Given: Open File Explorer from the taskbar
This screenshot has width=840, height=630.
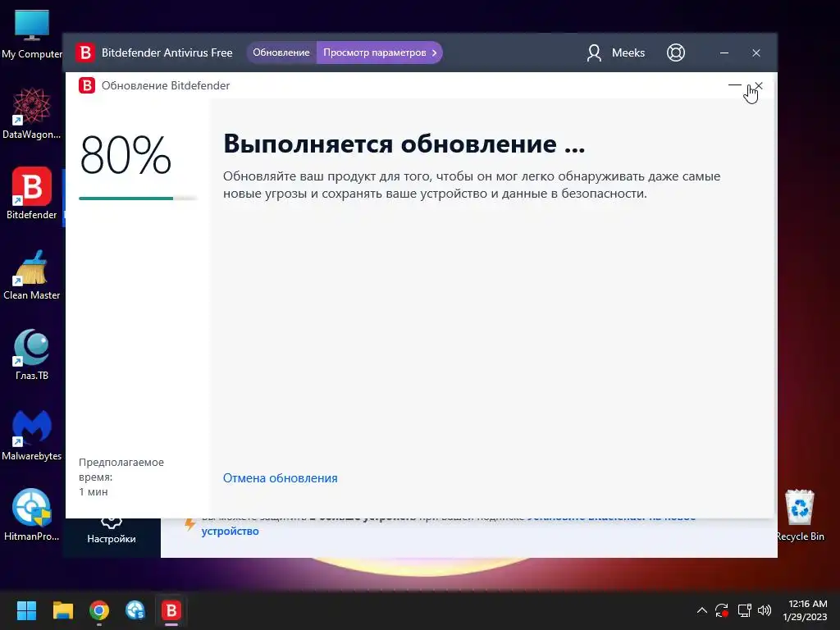Looking at the screenshot, I should pos(62,610).
